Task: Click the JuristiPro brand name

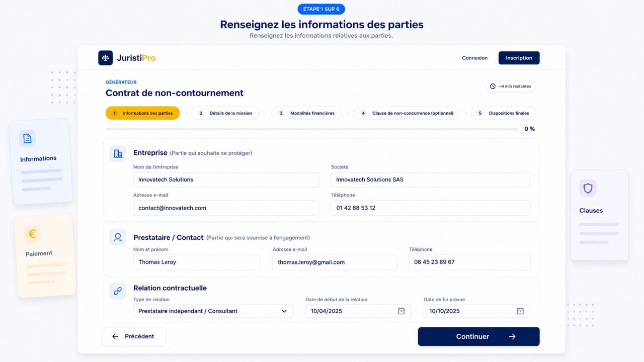Action: click(x=136, y=58)
